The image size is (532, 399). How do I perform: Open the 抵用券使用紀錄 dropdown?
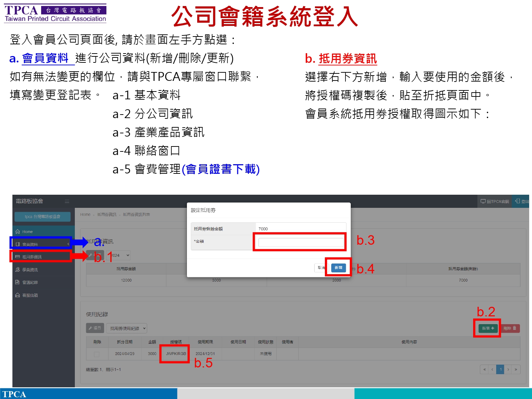pos(126,328)
